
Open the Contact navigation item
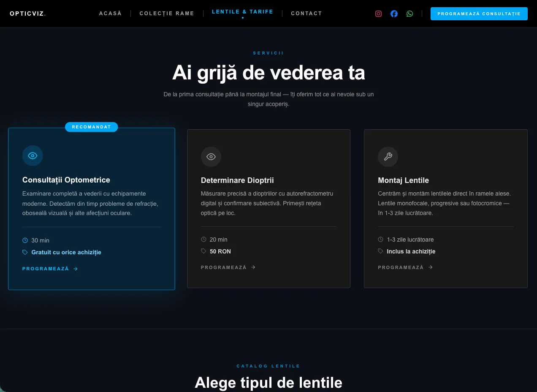pyautogui.click(x=306, y=14)
